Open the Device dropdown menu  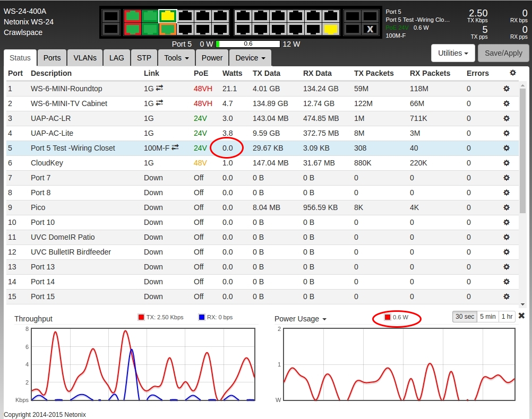click(250, 58)
